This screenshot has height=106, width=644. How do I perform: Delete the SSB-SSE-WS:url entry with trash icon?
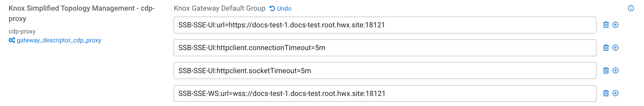pyautogui.click(x=606, y=93)
